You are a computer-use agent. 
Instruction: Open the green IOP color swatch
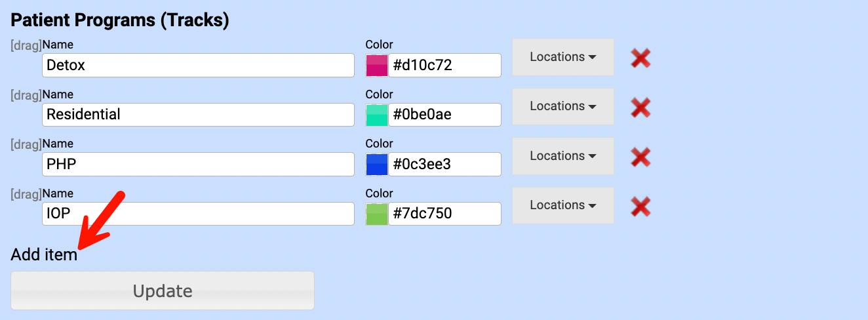click(377, 214)
